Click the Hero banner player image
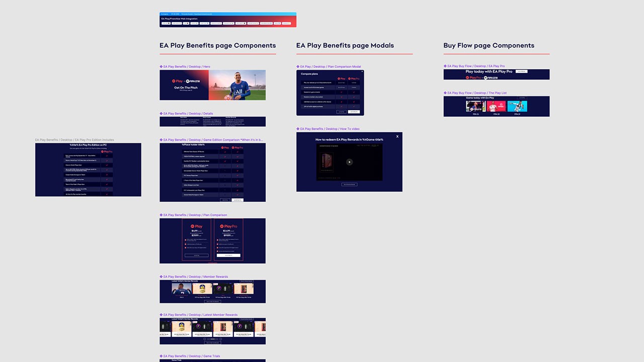 (237, 85)
